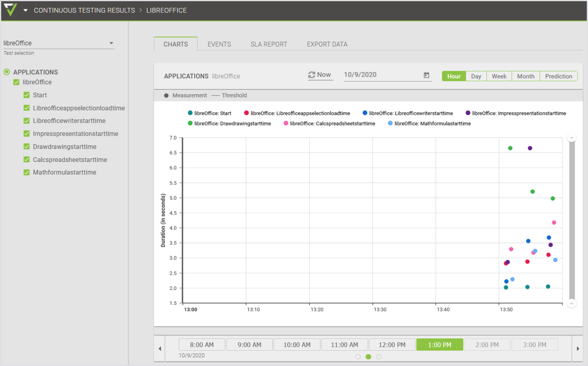Click the top chart zoom handle

pos(571,138)
